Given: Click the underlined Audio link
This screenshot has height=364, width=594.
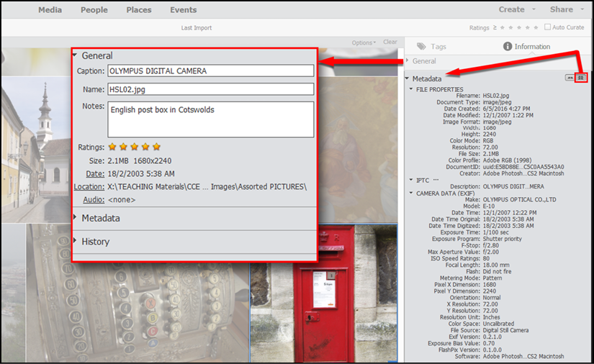Looking at the screenshot, I should pos(94,199).
